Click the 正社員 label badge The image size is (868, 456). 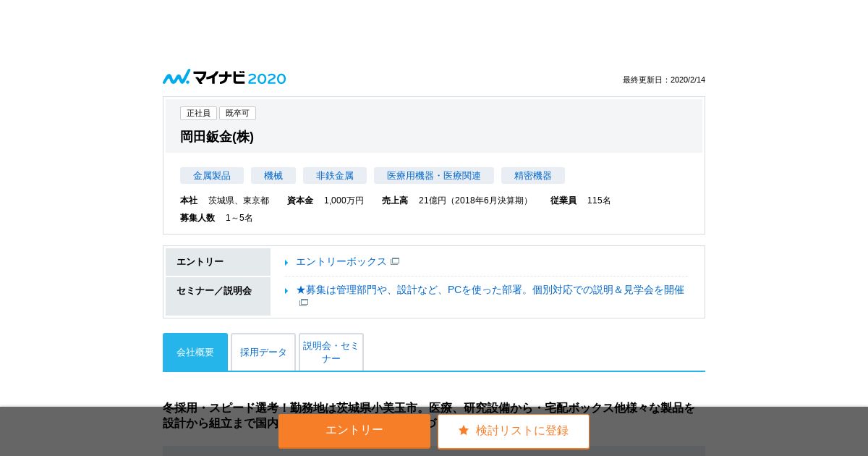198,113
